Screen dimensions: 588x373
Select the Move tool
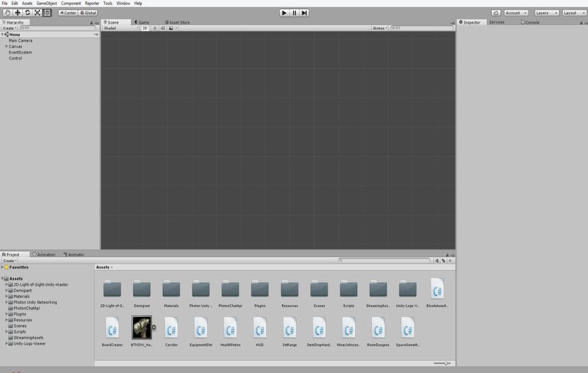[x=18, y=13]
